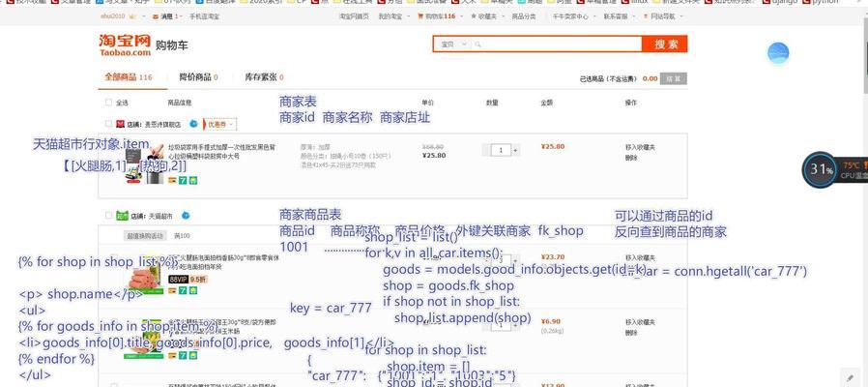Click inside the Taobao search field
868x387 pixels.
click(559, 45)
